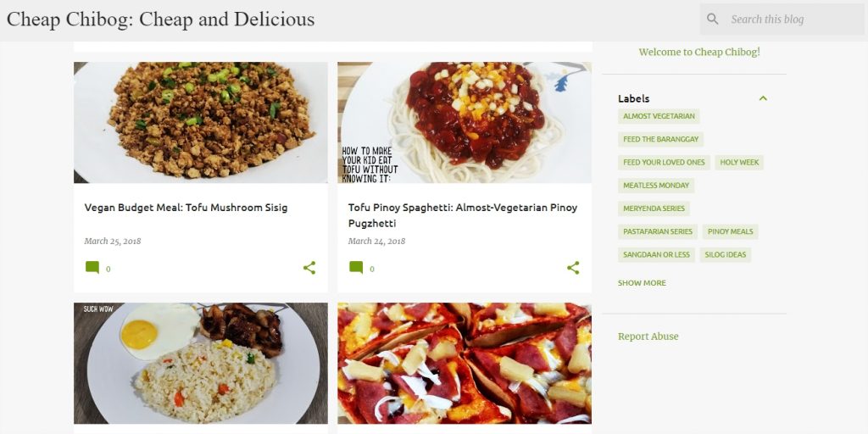868x434 pixels.
Task: Select the HOLY WEEK label
Action: [739, 162]
